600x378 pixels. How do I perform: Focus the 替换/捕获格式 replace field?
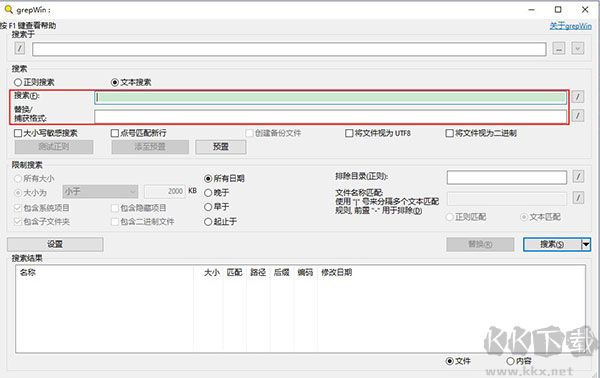point(331,116)
